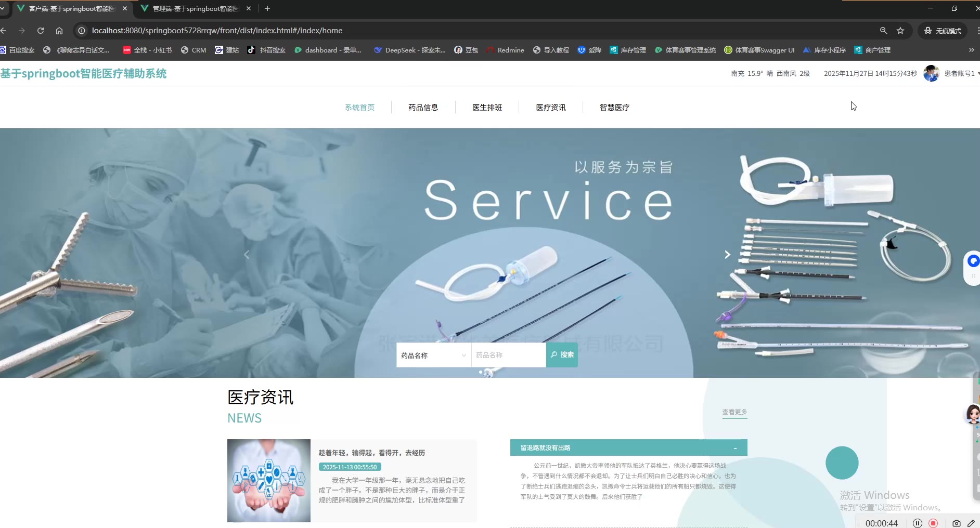Click the incognito 无痕模式 indicator
This screenshot has width=980, height=528.
tap(943, 31)
